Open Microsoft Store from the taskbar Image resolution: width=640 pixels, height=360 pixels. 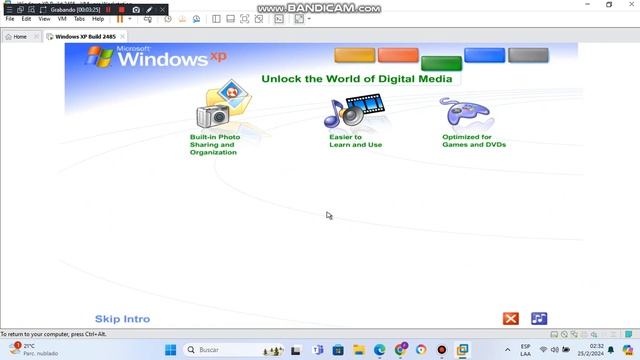point(338,350)
